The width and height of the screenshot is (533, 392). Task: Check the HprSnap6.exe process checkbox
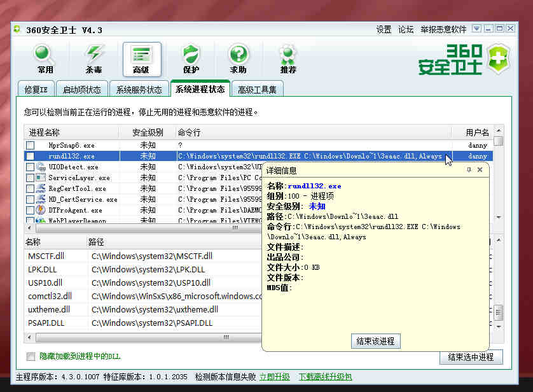click(31, 146)
